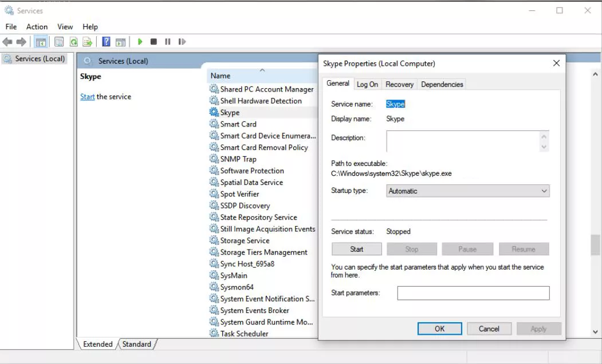Click the Export List toolbar icon
Viewport: 602px width, 364px height.
[88, 42]
